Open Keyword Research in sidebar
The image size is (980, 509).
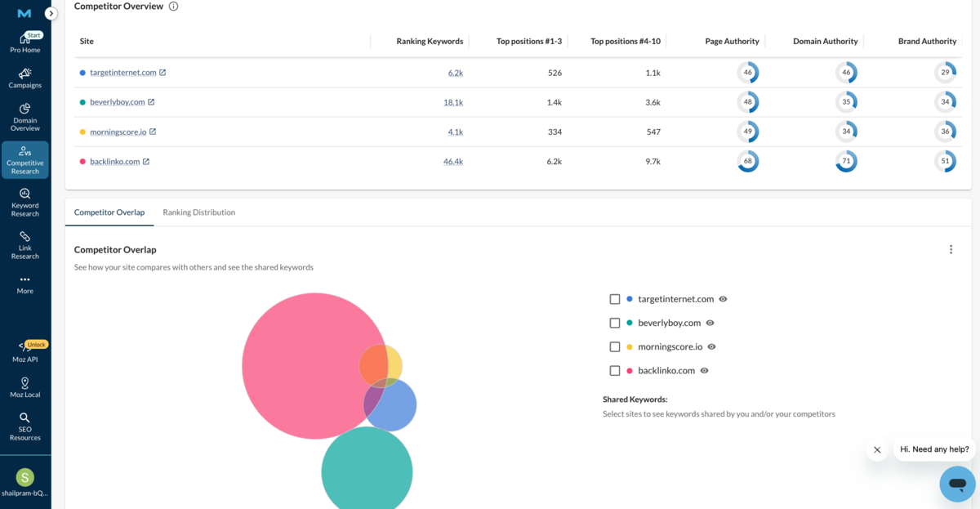click(25, 203)
